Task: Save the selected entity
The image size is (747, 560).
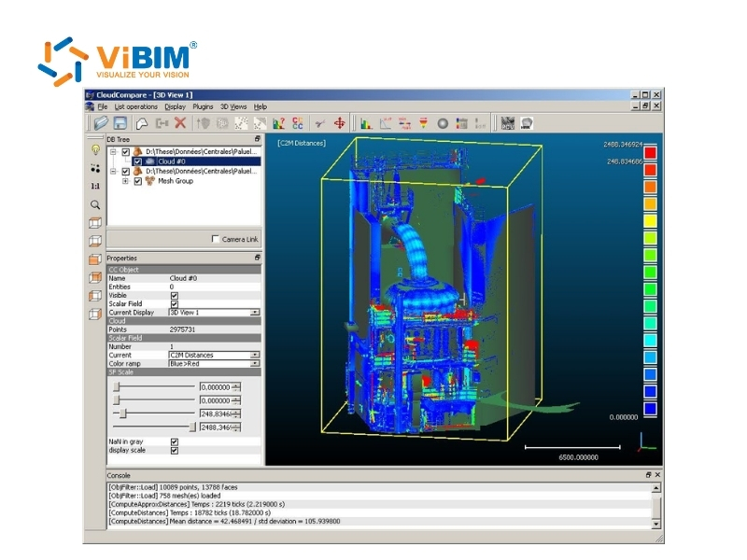Action: pos(119,122)
